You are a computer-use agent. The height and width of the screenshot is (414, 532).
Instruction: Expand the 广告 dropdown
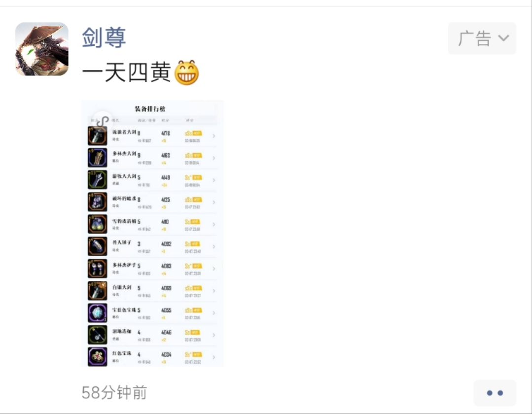tap(482, 38)
